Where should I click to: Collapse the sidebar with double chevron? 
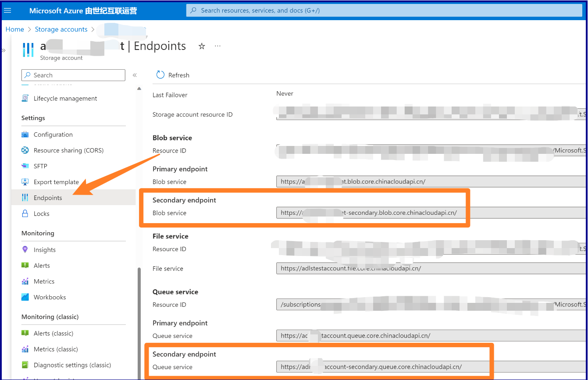click(135, 75)
